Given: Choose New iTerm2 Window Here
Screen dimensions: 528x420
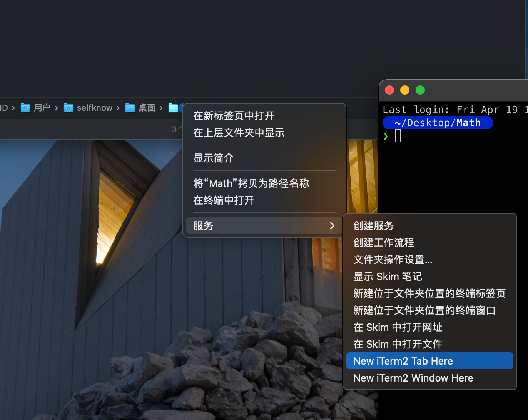Looking at the screenshot, I should (413, 378).
